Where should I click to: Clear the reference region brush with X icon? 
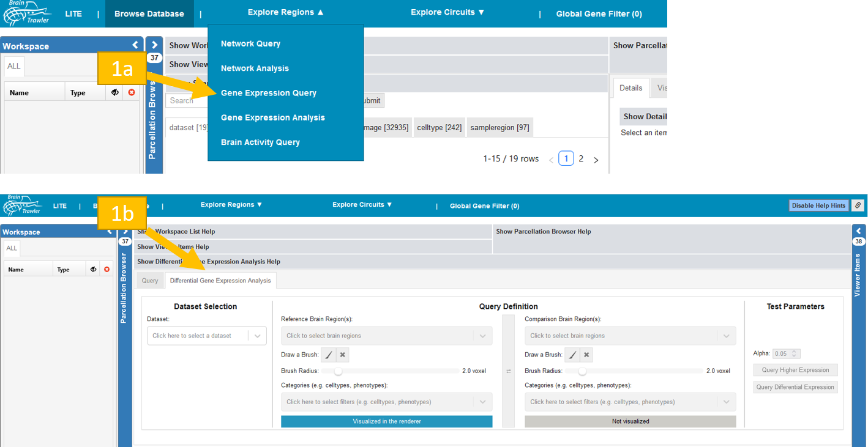(x=343, y=355)
